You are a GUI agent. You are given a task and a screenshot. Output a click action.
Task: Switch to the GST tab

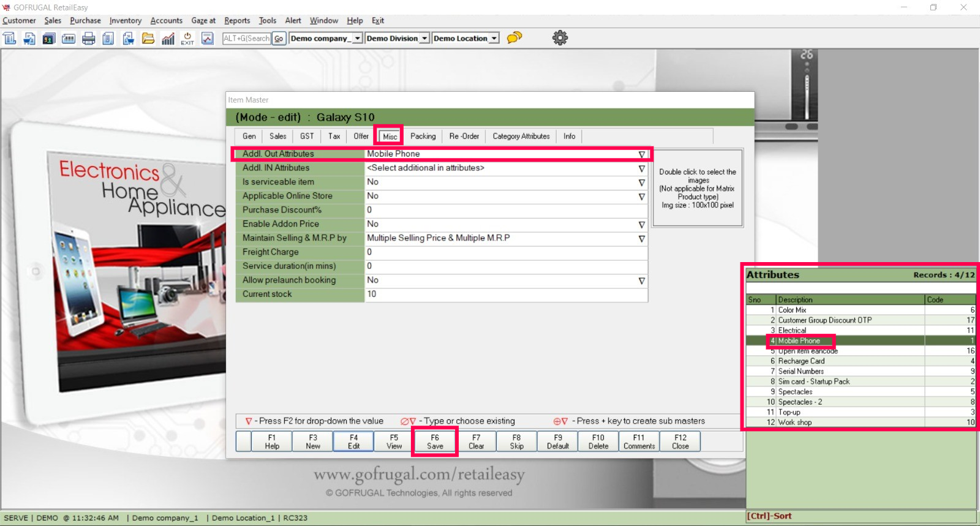click(x=307, y=137)
